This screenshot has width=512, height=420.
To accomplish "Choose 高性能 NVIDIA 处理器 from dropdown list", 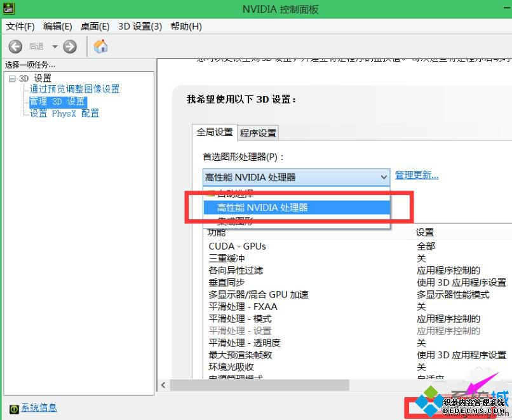I will 297,208.
